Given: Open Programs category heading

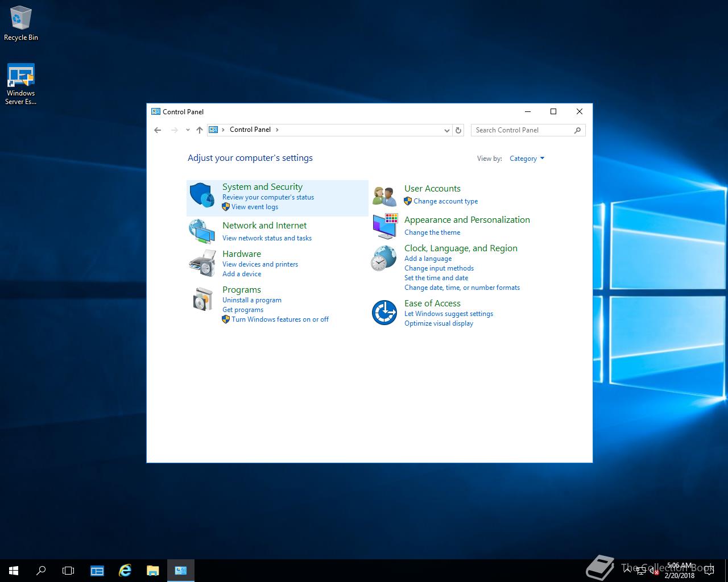Looking at the screenshot, I should (x=242, y=290).
